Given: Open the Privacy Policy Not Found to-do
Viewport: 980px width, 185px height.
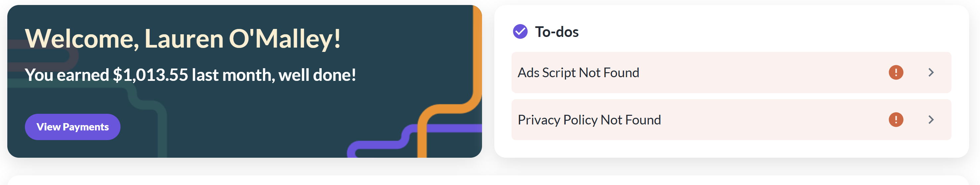Looking at the screenshot, I should coord(589,120).
